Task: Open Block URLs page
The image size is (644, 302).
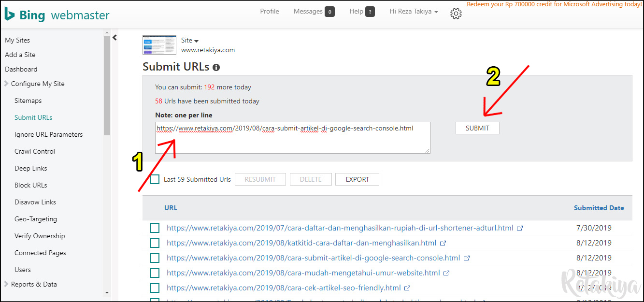Action: point(31,185)
